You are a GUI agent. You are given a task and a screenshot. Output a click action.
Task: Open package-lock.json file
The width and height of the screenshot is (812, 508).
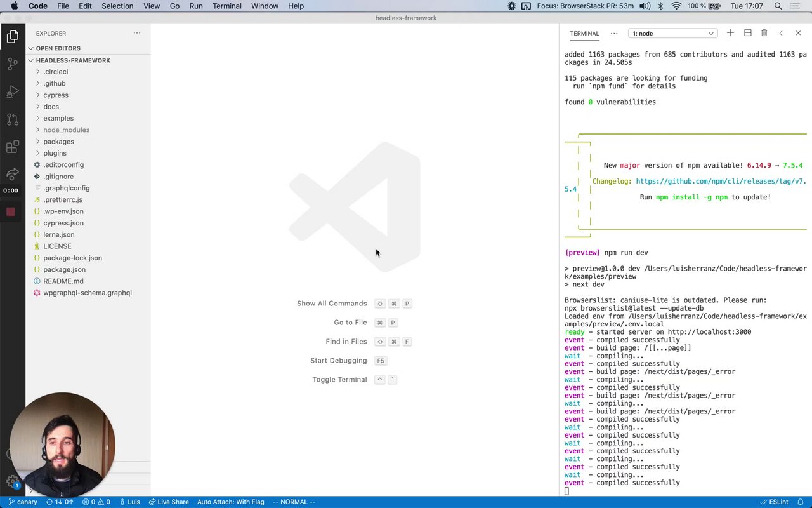point(88,258)
